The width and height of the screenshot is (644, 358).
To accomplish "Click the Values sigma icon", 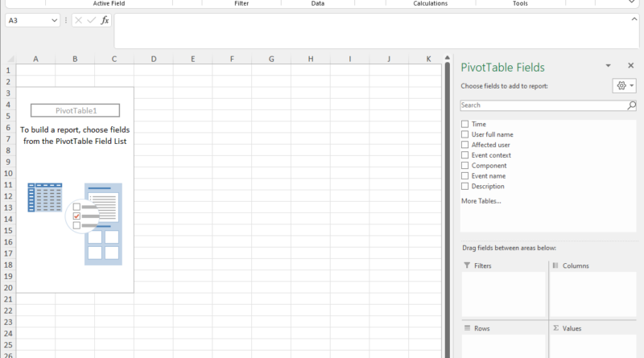I will click(x=555, y=328).
